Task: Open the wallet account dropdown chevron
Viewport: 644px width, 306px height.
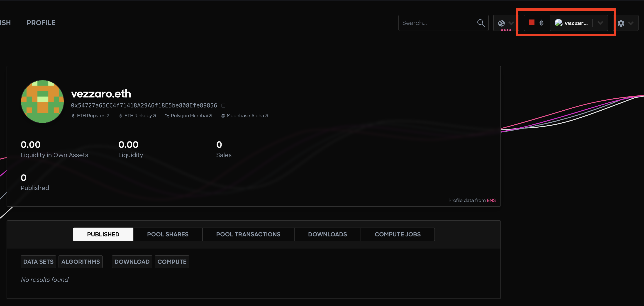Action: [x=600, y=23]
